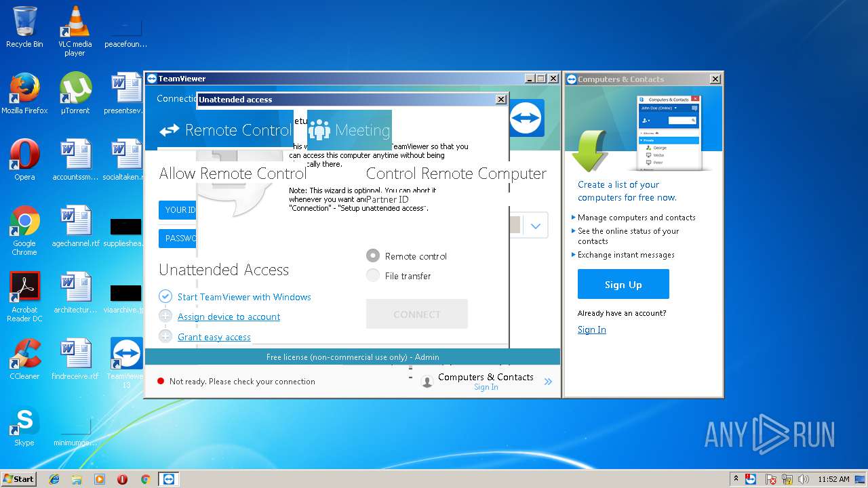The width and height of the screenshot is (868, 488).
Task: Open the Connection menu in TeamViewer
Action: [176, 98]
